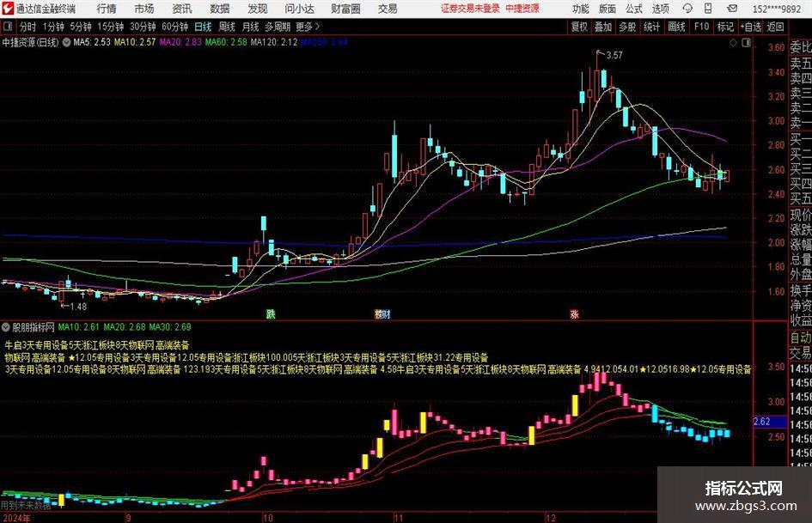Switch to 周线 weekly period
This screenshot has width=812, height=523.
pyautogui.click(x=227, y=27)
